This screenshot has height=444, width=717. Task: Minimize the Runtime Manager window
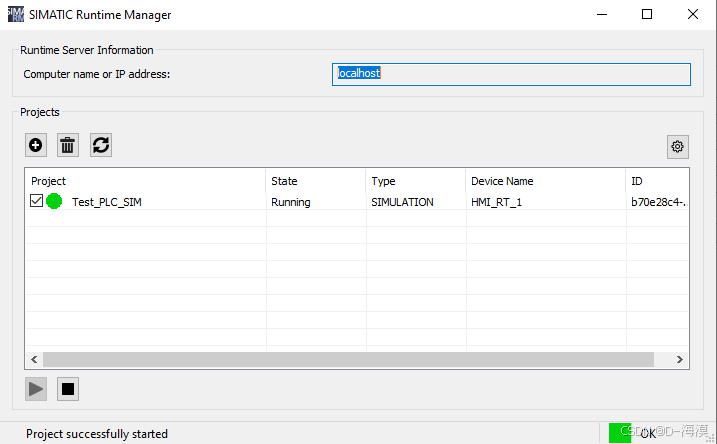click(602, 14)
